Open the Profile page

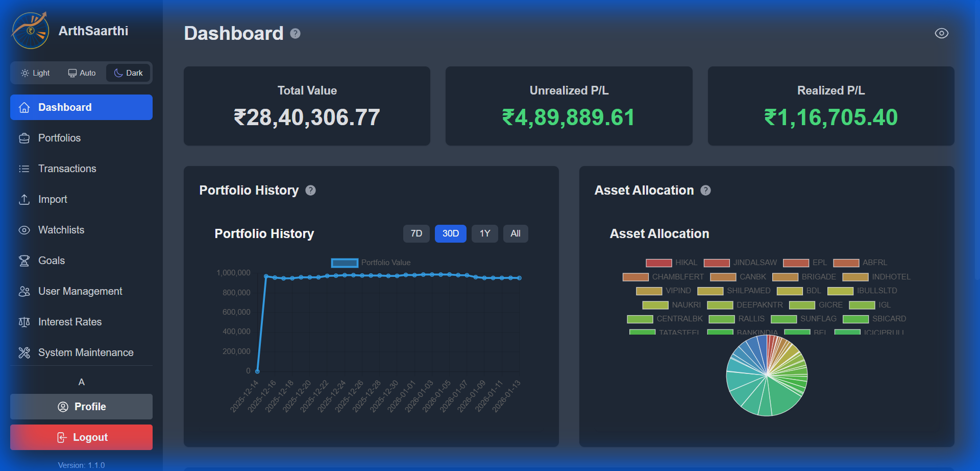(81, 407)
